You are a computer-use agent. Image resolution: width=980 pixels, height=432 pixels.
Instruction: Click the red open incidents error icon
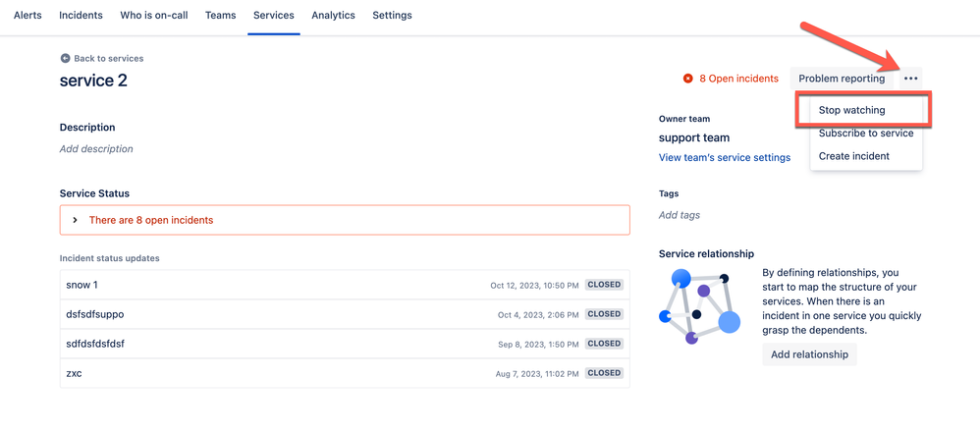click(x=688, y=79)
